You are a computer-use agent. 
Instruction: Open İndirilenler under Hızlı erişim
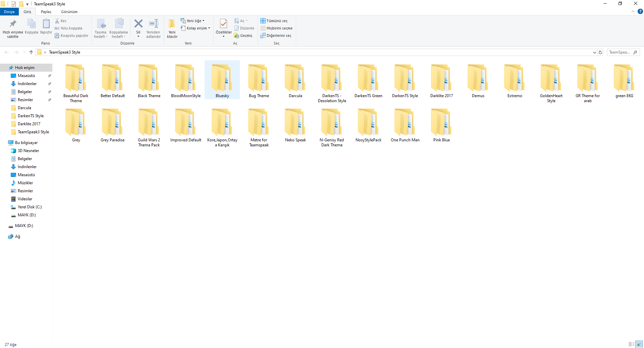click(27, 84)
